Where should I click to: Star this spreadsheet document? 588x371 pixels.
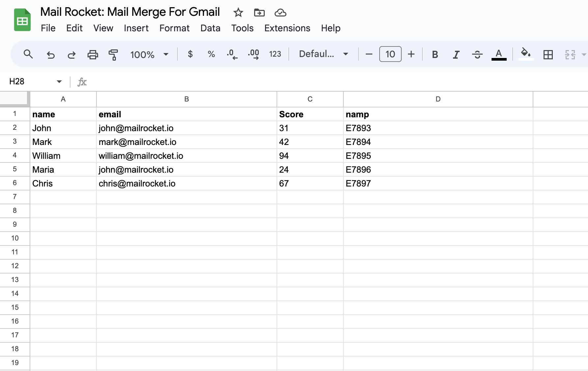point(238,13)
